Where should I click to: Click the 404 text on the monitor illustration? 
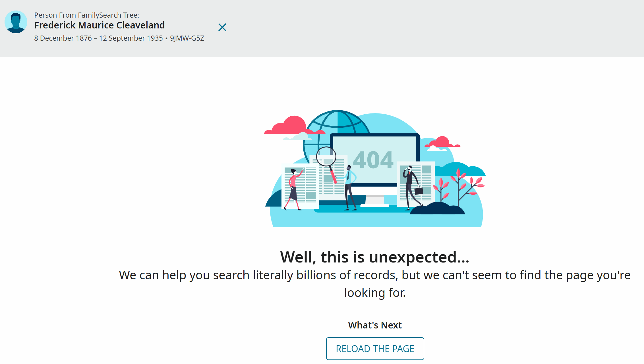373,160
